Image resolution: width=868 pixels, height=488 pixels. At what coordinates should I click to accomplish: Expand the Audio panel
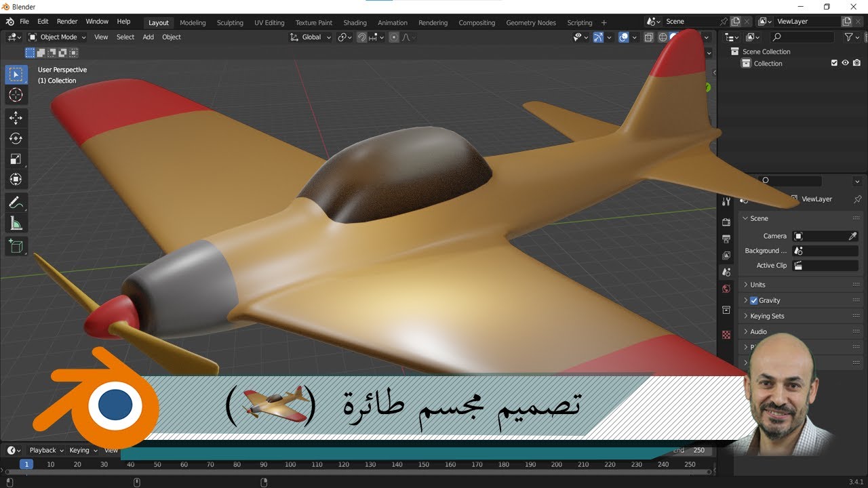pos(800,331)
